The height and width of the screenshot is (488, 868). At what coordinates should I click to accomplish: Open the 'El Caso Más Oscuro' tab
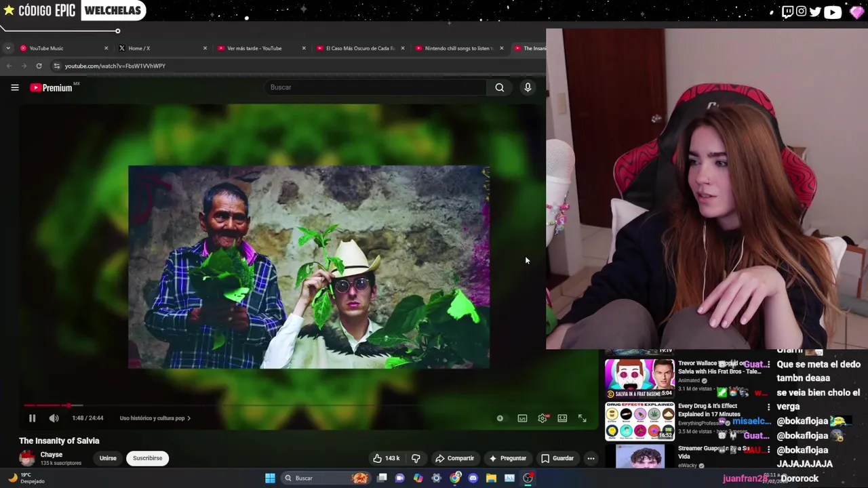pyautogui.click(x=360, y=48)
